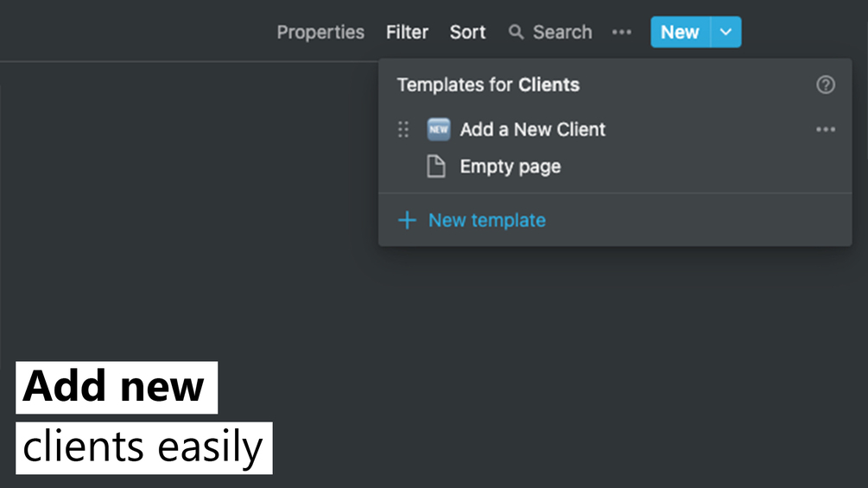
Task: Click the plus icon next to New template
Action: pos(407,220)
